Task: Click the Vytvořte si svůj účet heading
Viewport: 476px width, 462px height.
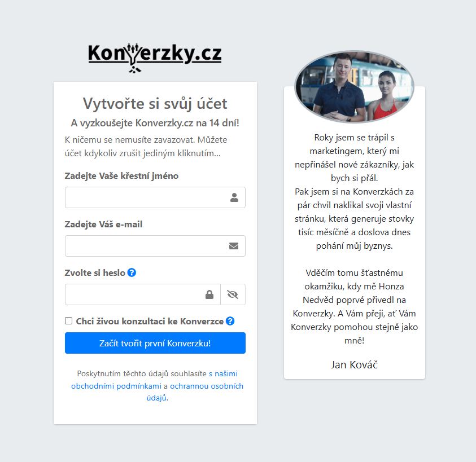Action: (155, 103)
